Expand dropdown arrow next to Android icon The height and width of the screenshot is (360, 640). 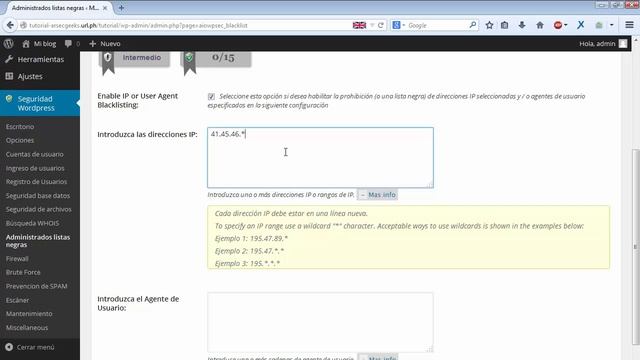(611, 25)
